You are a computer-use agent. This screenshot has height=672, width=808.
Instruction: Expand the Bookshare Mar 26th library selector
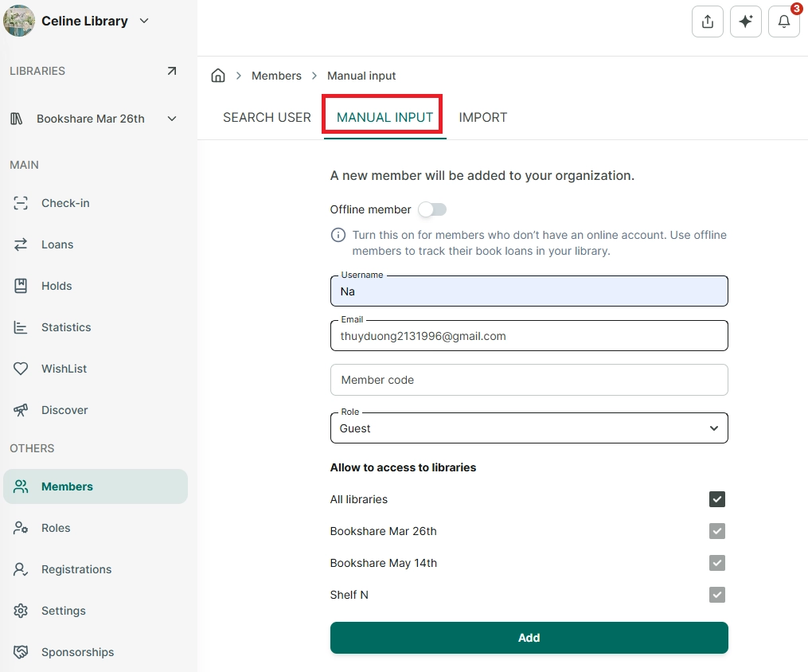172,119
